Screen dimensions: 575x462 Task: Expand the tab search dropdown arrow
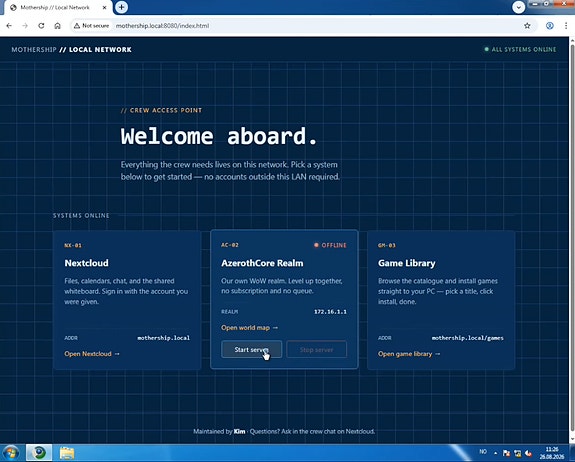click(518, 7)
